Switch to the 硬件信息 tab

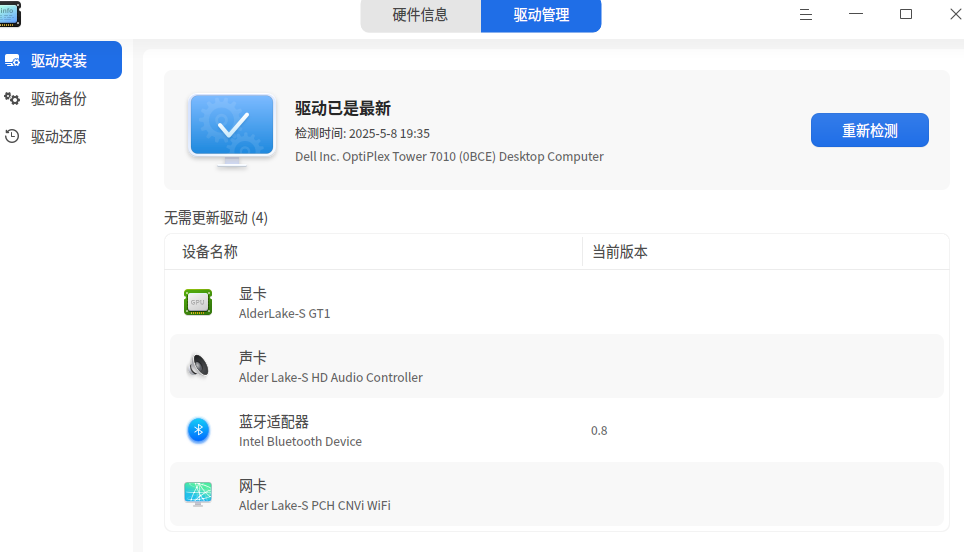click(x=421, y=15)
